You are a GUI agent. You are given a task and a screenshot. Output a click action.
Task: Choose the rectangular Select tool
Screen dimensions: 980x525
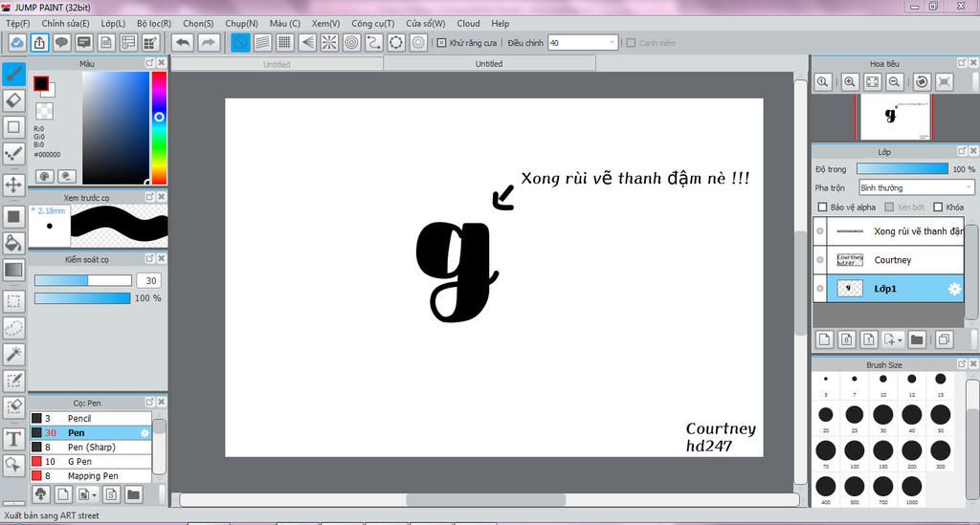point(13,301)
